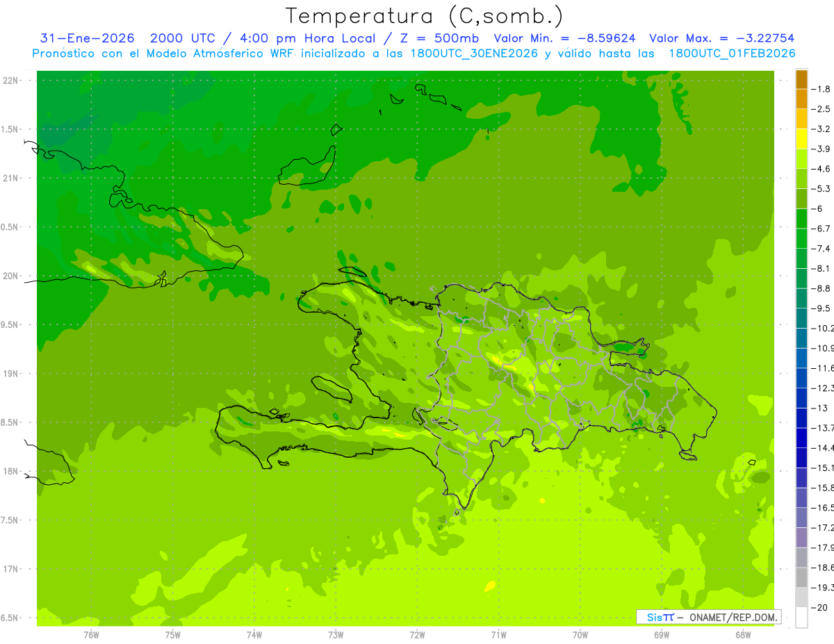
Task: Click the purple swatch between -17.2 and -17.9
Action: (801, 538)
